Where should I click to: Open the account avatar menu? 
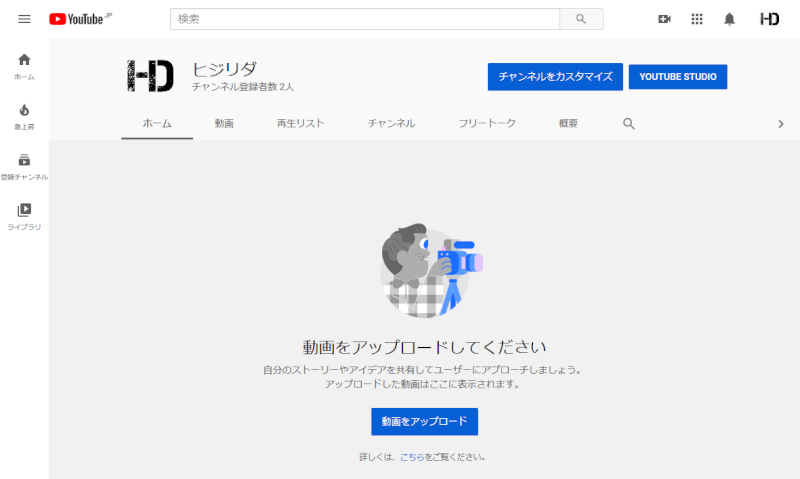[769, 19]
